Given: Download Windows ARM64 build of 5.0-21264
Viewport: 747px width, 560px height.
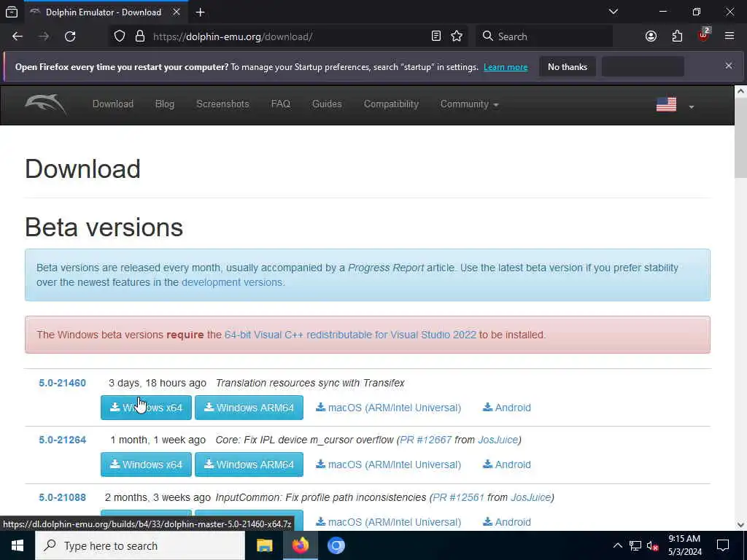Looking at the screenshot, I should (x=249, y=464).
